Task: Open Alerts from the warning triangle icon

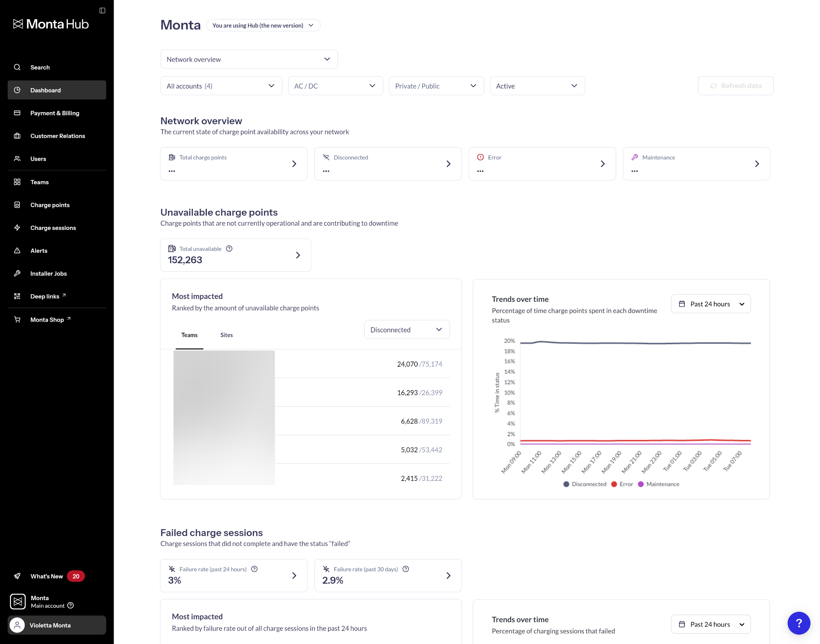Action: pos(17,251)
